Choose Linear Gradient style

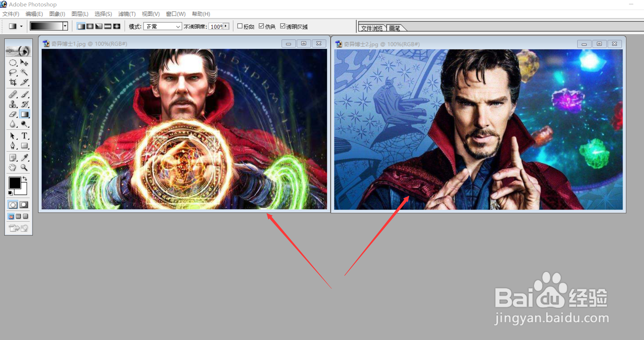click(x=81, y=26)
